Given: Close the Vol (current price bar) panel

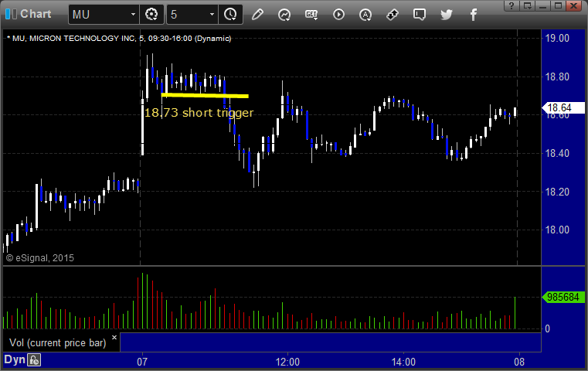Looking at the screenshot, I should tap(114, 337).
